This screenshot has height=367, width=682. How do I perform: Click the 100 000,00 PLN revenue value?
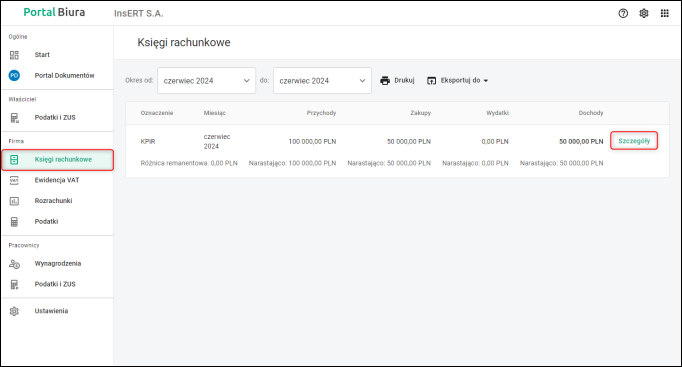point(312,142)
